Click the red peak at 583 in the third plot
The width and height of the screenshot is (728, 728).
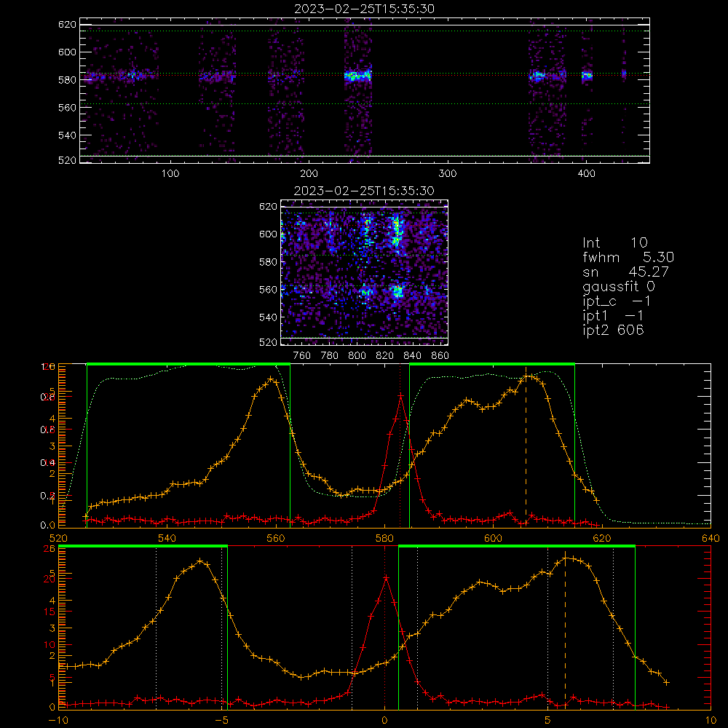[400, 395]
